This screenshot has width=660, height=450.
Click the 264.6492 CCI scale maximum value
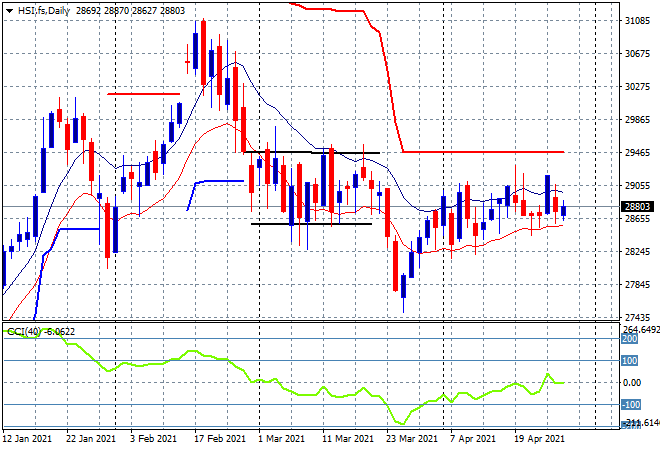coord(641,329)
